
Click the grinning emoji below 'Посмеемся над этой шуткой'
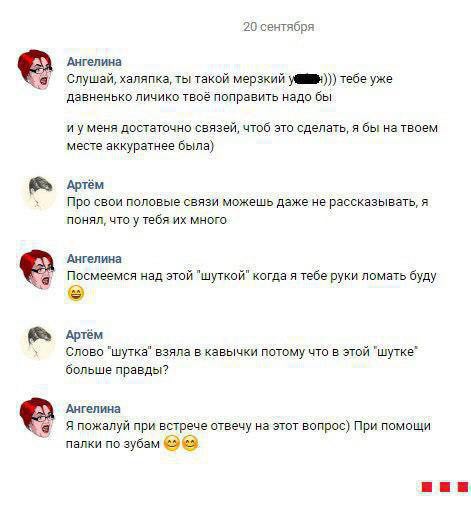(x=76, y=294)
